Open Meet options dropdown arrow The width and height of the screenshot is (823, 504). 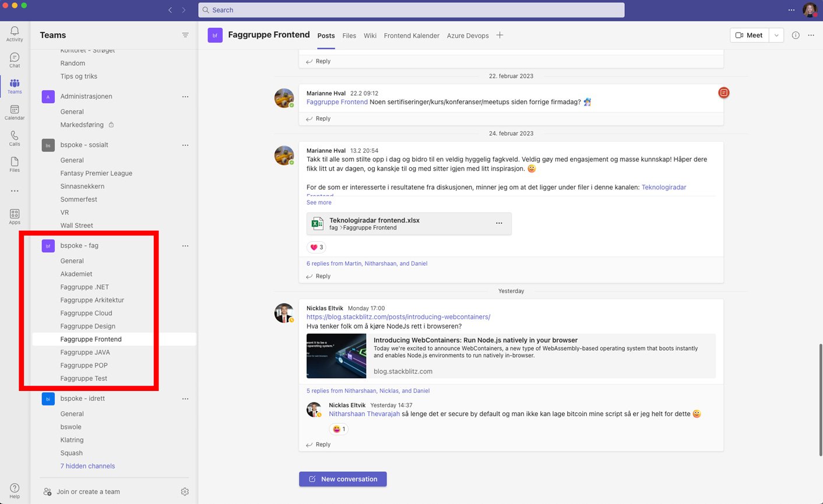tap(776, 35)
